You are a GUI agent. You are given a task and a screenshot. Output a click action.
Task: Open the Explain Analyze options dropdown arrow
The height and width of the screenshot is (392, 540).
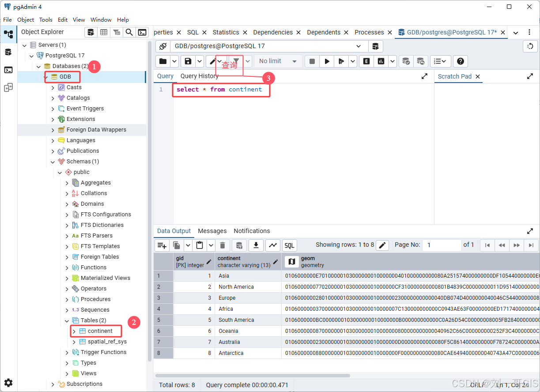pyautogui.click(x=392, y=61)
